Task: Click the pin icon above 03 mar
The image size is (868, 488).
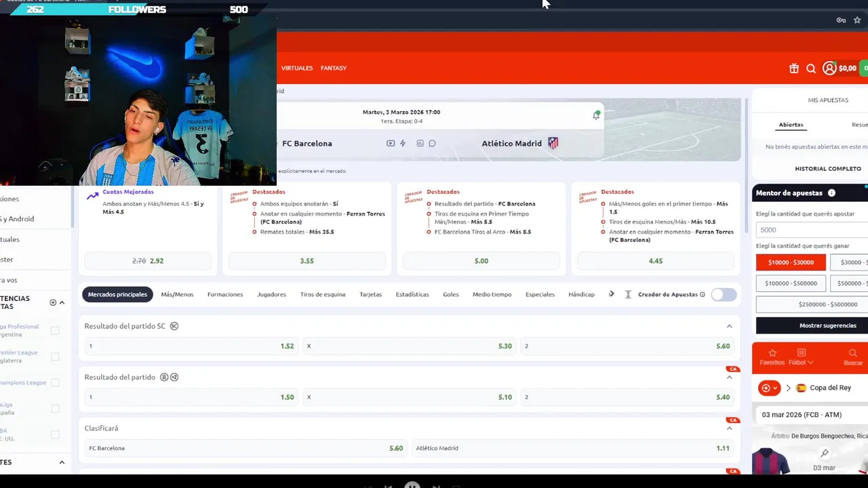Action: click(x=825, y=453)
